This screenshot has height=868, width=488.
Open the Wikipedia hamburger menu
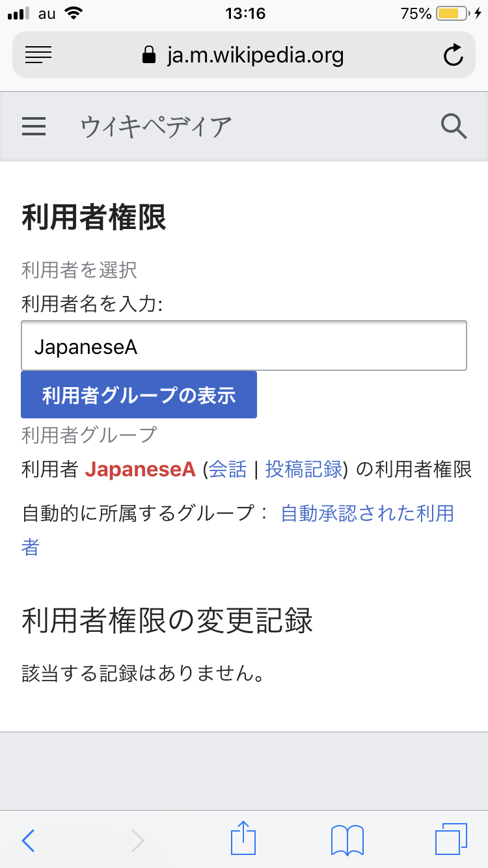point(34,126)
